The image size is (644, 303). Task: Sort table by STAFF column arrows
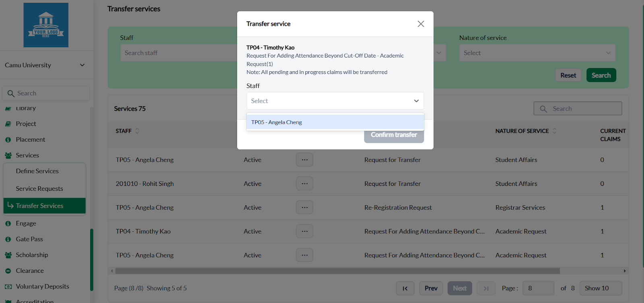coord(137,131)
